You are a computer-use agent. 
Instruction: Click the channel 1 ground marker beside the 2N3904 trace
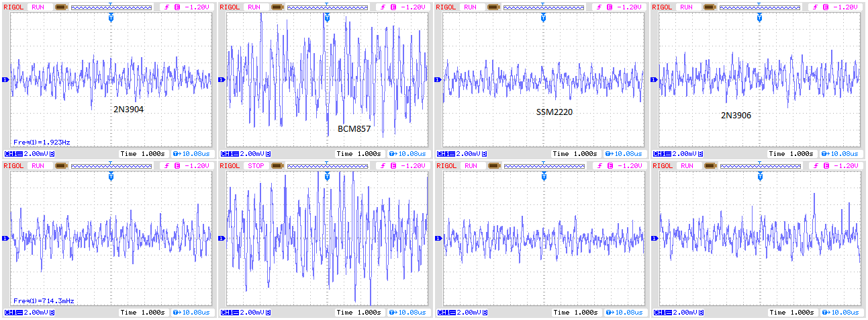(5, 80)
